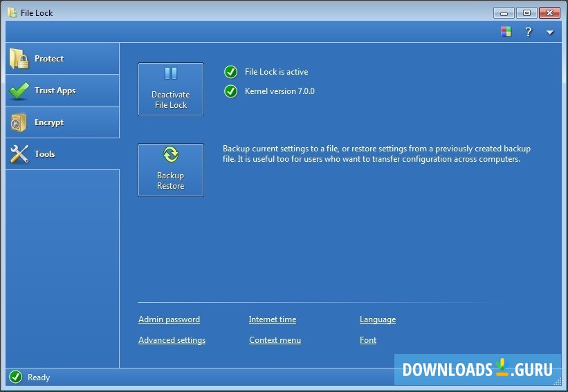
Task: Minimize the File Lock window
Action: [x=504, y=13]
